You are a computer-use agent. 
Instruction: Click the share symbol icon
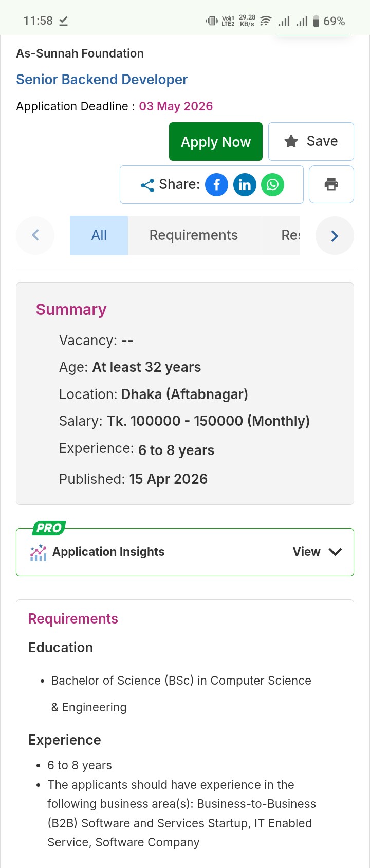(147, 185)
